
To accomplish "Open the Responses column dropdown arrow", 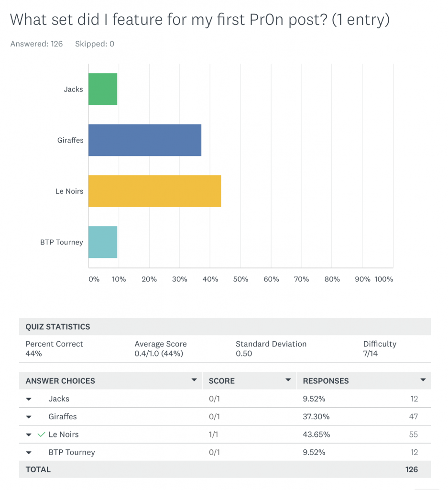I will click(423, 380).
